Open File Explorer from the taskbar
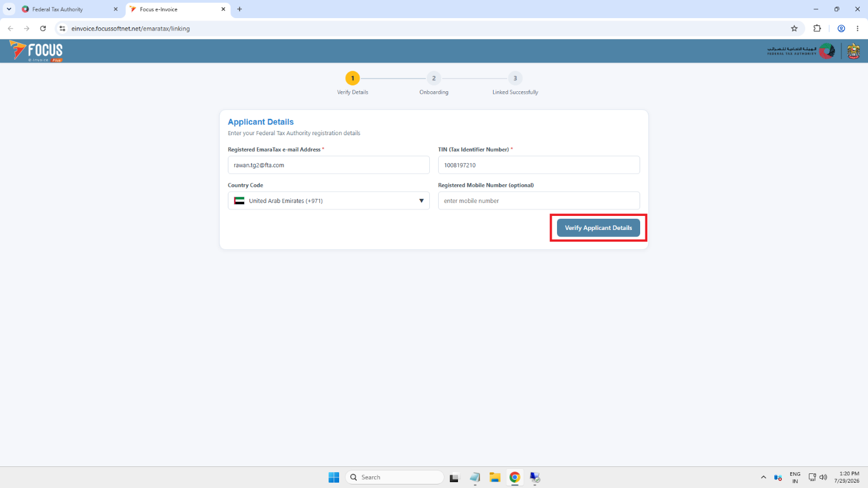This screenshot has height=488, width=868. tap(495, 477)
